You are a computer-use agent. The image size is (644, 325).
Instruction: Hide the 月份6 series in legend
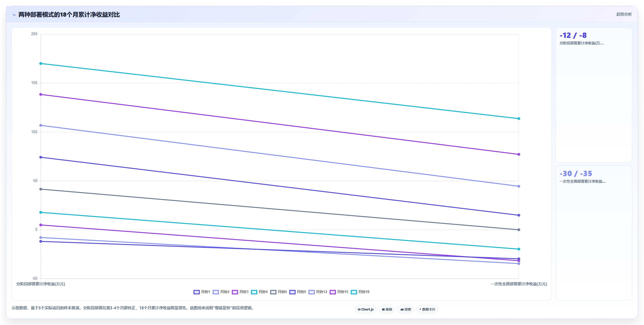(279, 292)
